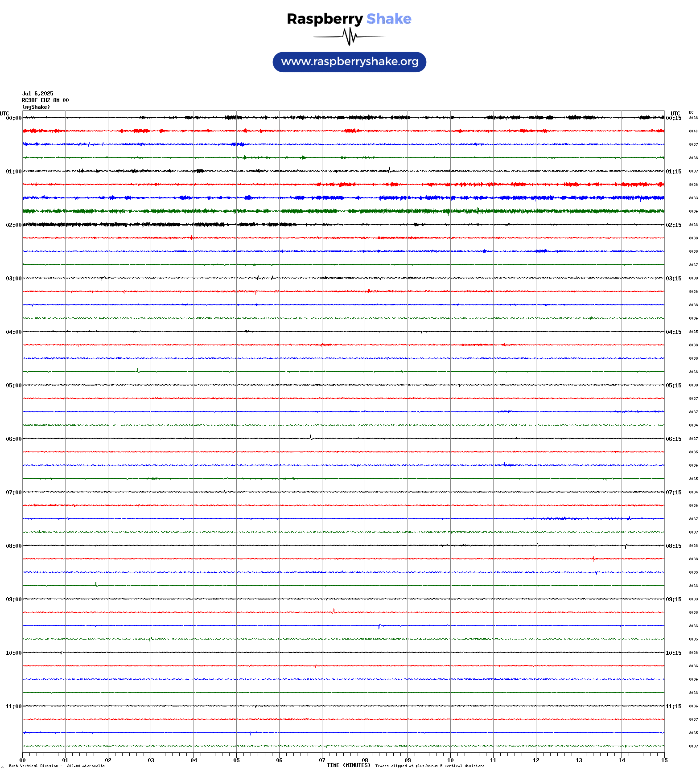700x772 pixels.
Task: Click minute tick label 05 on bottom axis
Action: pos(236,760)
